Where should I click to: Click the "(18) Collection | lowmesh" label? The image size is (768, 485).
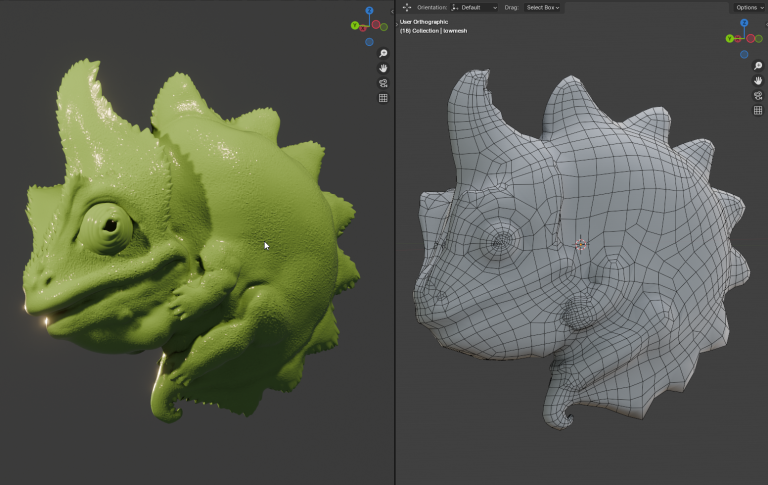click(x=433, y=30)
